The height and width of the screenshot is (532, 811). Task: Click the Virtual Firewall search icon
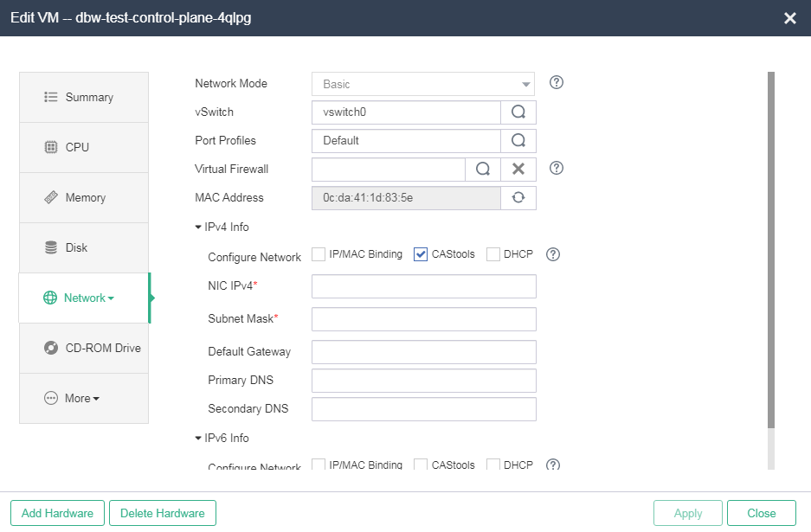pyautogui.click(x=483, y=169)
